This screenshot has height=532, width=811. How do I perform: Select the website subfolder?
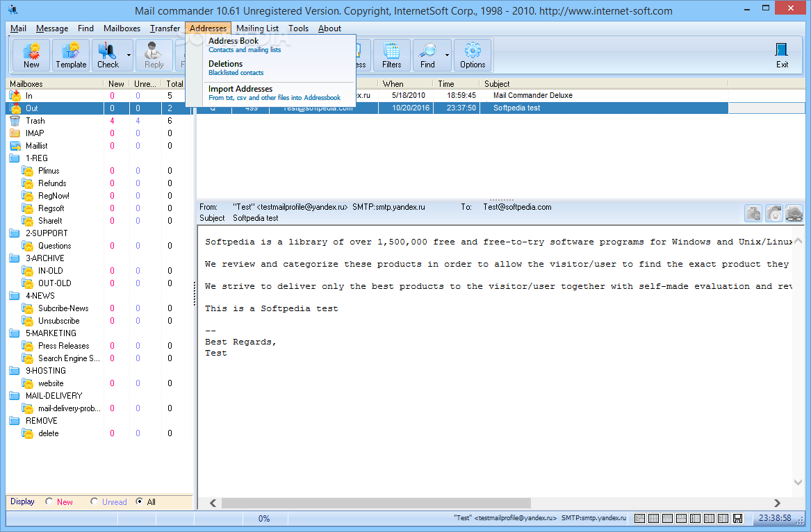[51, 383]
